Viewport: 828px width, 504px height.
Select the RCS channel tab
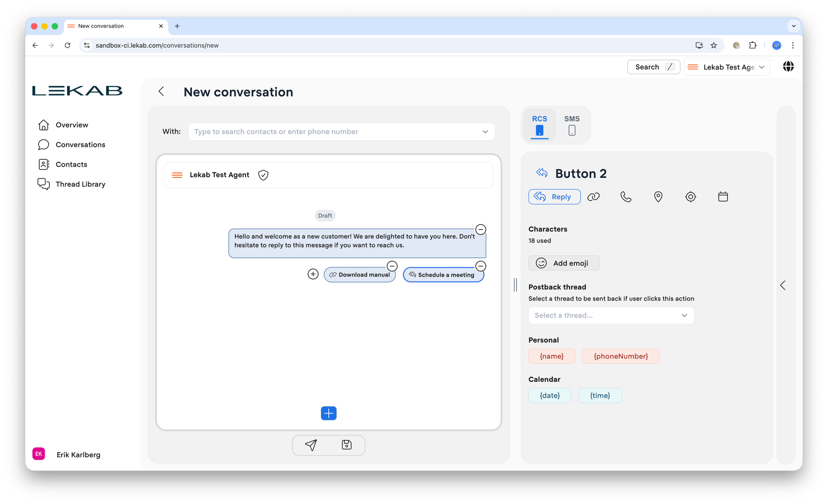539,125
